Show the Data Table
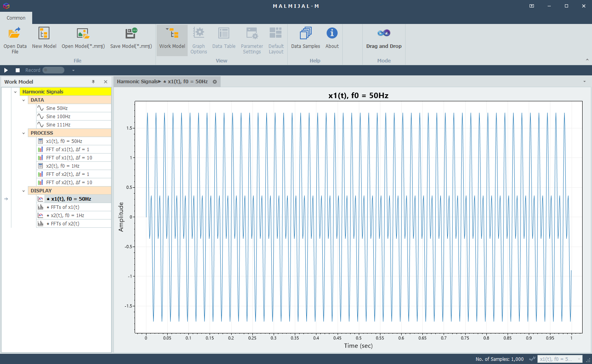The width and height of the screenshot is (592, 364). coord(224,38)
